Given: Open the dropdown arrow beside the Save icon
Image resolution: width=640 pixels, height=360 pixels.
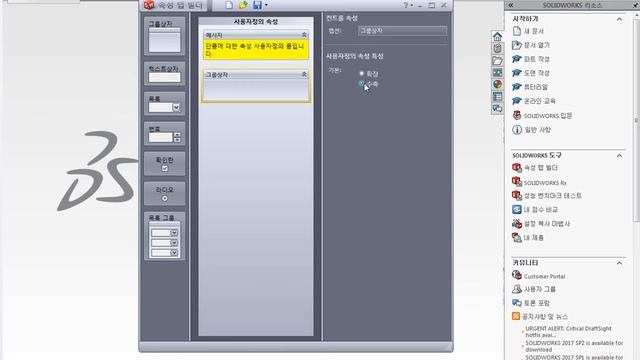Looking at the screenshot, I should pyautogui.click(x=266, y=5).
